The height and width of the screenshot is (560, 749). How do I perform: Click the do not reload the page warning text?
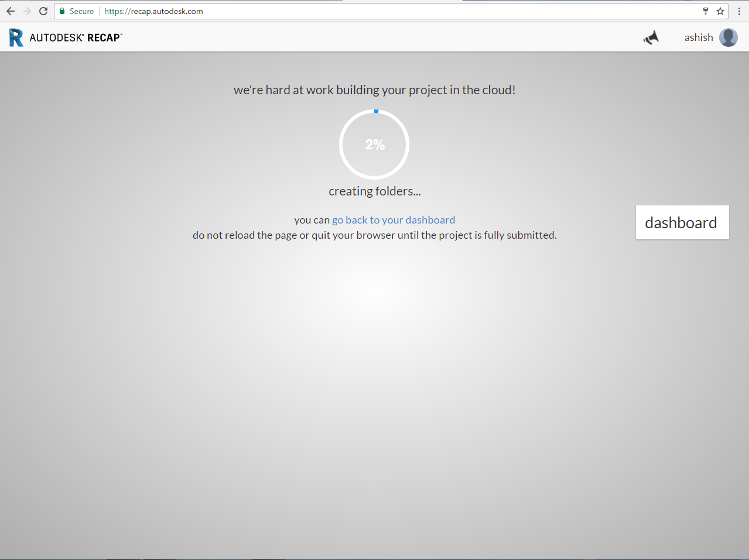coord(375,235)
